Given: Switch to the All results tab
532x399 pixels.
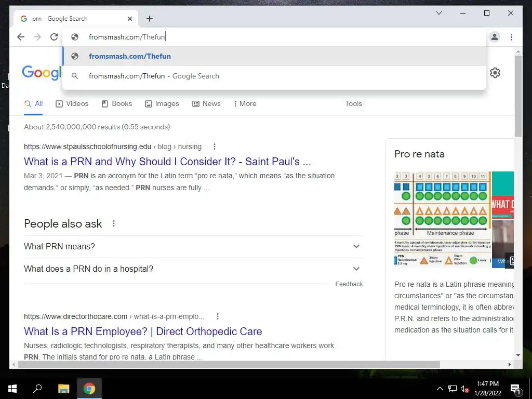Looking at the screenshot, I should click(x=34, y=104).
